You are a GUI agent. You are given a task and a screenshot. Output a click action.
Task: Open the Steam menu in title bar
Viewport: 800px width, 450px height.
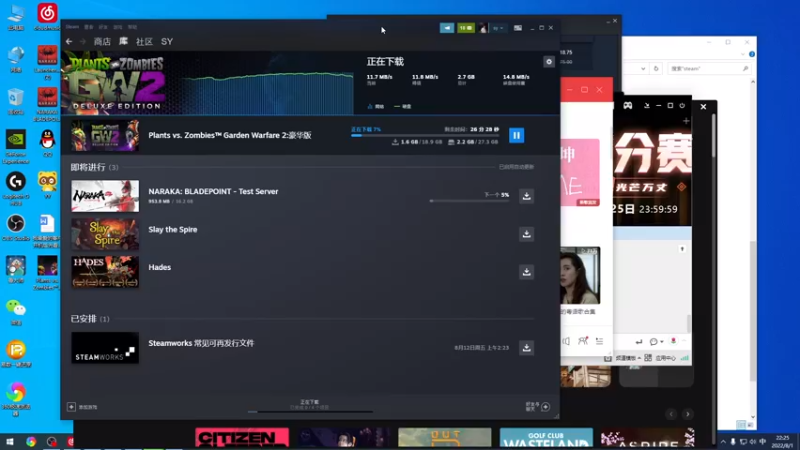[x=72, y=27]
